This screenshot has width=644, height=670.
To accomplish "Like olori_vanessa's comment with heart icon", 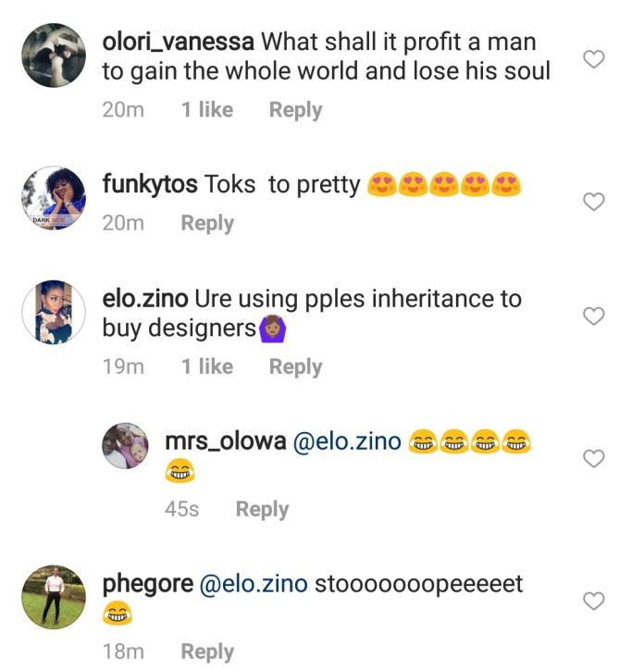I will point(593,60).
